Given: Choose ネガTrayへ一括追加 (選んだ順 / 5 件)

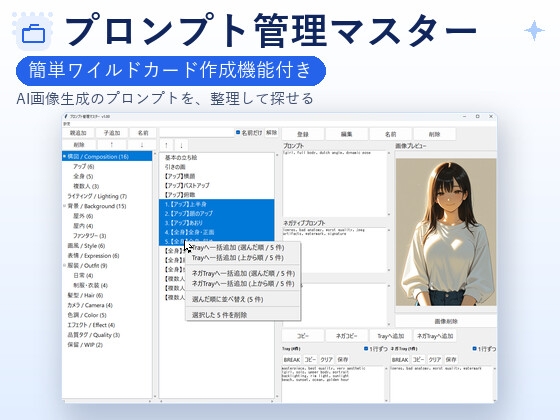Looking at the screenshot, I should point(243,274).
